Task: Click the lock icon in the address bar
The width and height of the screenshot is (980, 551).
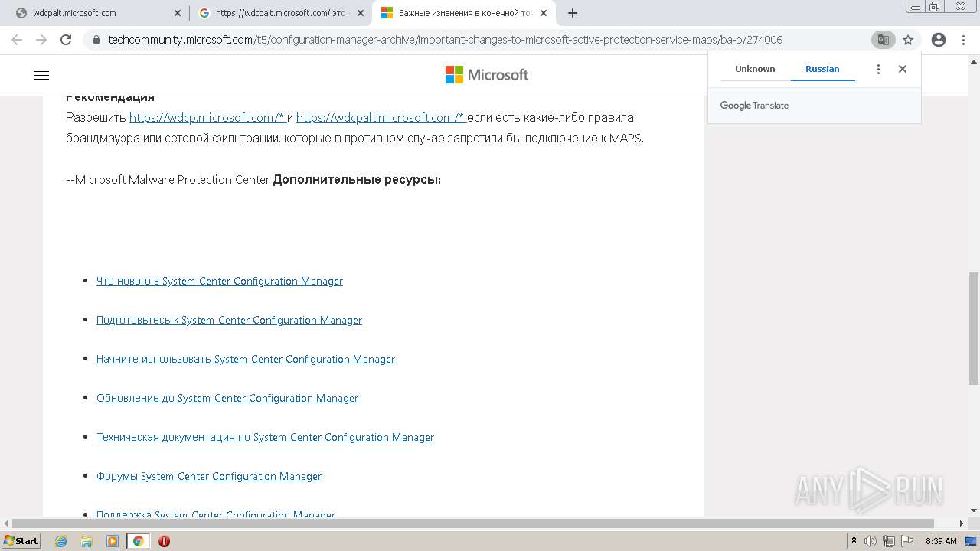Action: 96,40
